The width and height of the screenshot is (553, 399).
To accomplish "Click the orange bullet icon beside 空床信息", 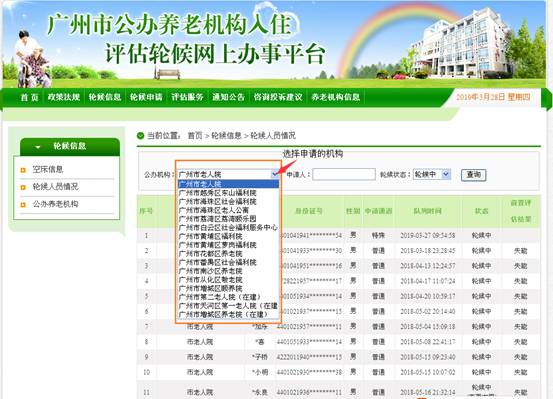I will (23, 170).
